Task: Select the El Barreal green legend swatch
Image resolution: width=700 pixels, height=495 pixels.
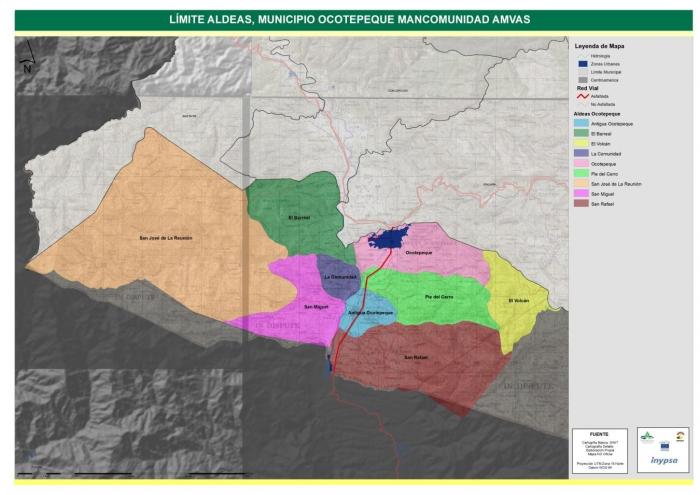Action: 581,133
